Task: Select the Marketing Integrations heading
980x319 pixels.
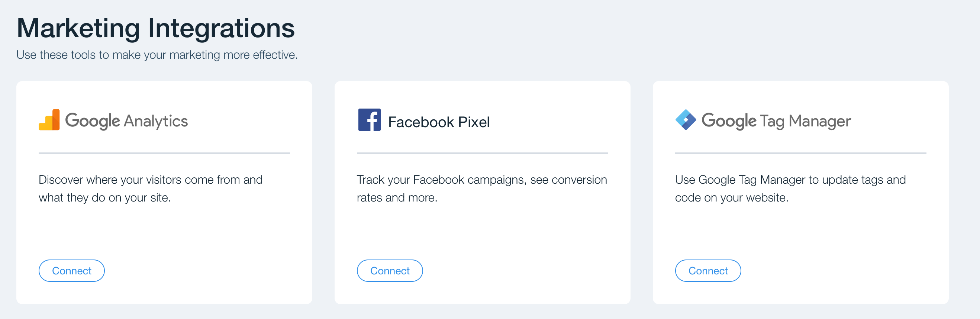Action: [156, 28]
